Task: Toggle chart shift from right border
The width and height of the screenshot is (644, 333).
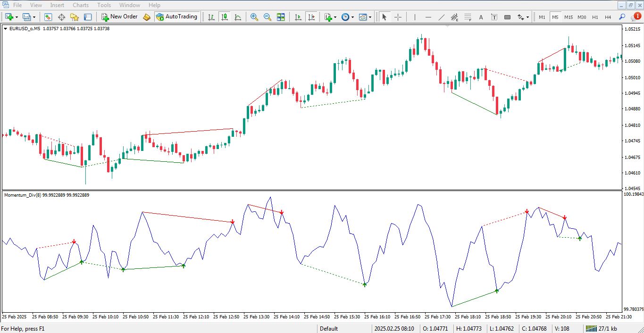Action: tap(311, 17)
